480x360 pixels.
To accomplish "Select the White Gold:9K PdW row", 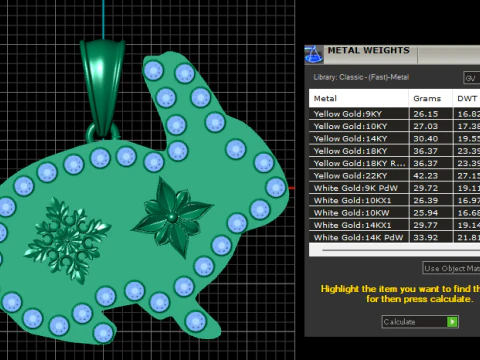I will pos(394,188).
